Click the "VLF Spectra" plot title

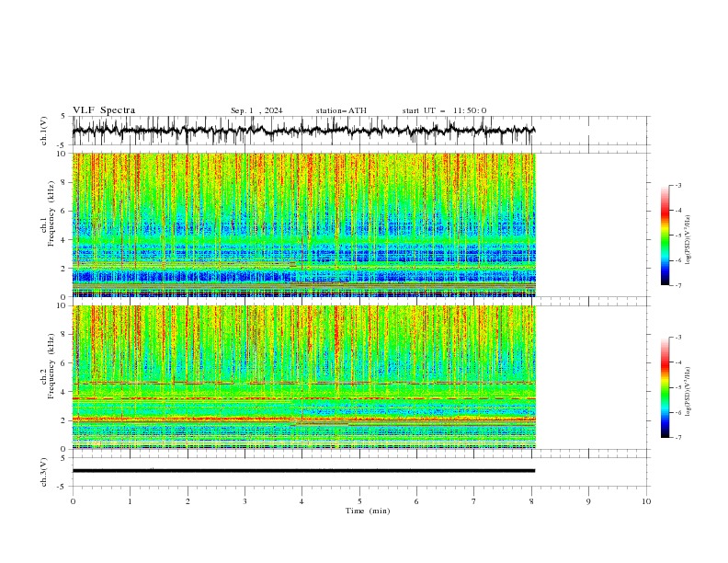coord(104,110)
